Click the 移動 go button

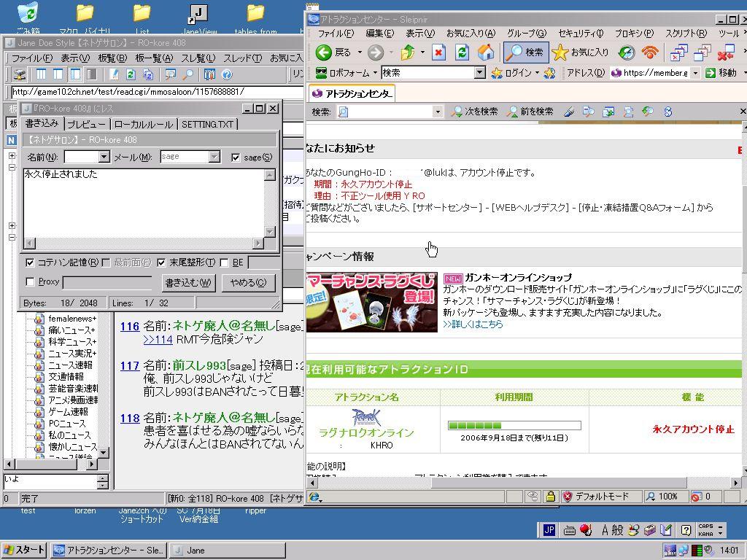[x=721, y=73]
